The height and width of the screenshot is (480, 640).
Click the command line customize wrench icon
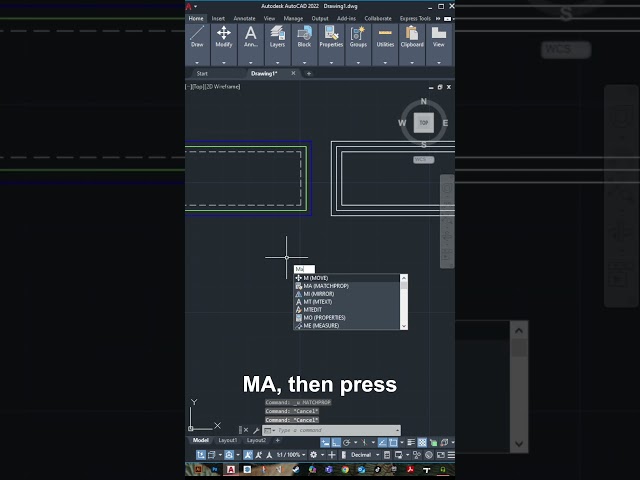(x=256, y=430)
